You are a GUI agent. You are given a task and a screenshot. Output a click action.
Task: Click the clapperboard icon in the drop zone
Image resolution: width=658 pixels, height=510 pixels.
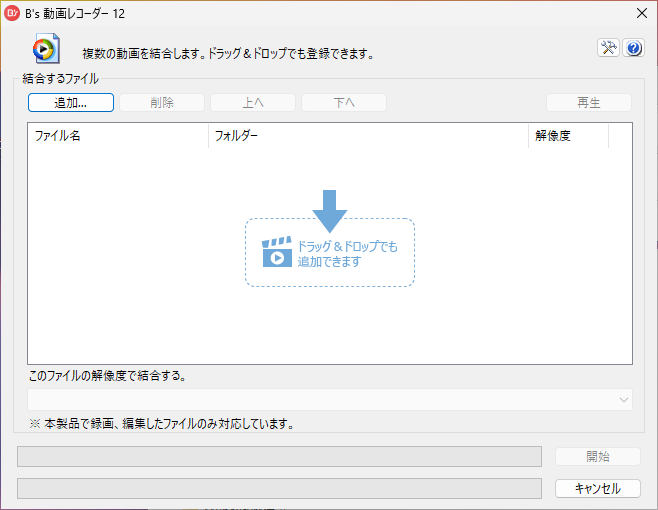(x=277, y=253)
